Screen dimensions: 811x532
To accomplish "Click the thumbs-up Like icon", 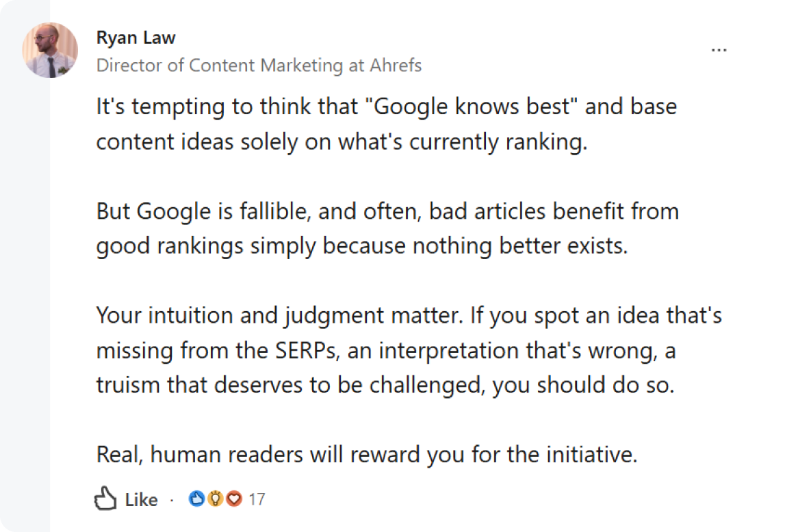I will pos(105,499).
